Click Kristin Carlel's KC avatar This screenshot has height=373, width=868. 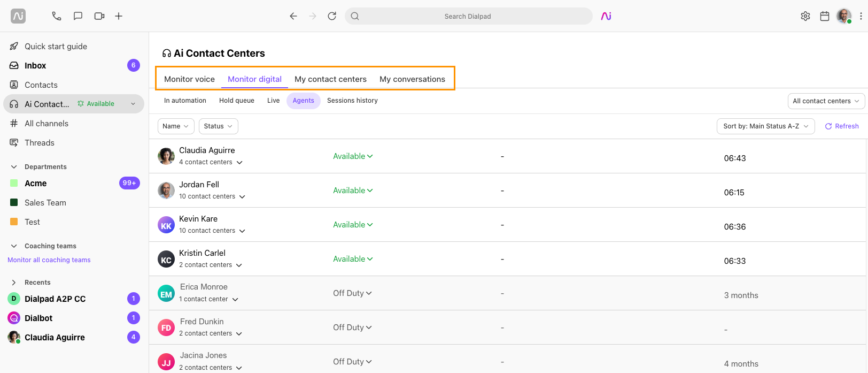point(166,259)
